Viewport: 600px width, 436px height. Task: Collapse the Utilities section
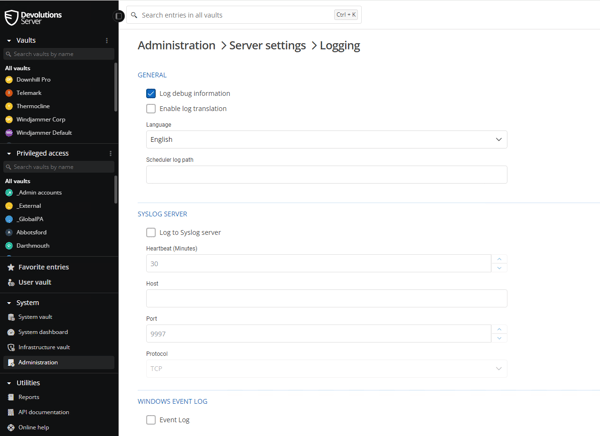9,383
